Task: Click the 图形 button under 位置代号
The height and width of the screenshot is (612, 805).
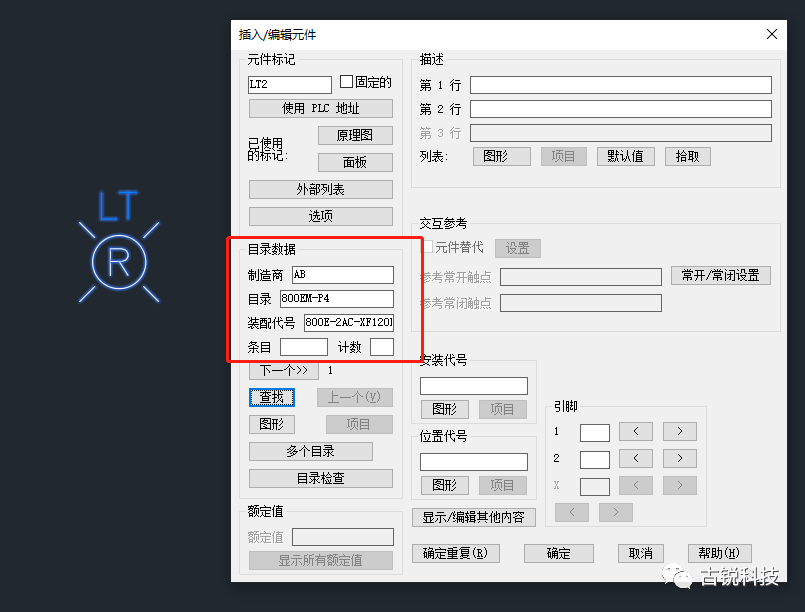Action: (x=445, y=485)
